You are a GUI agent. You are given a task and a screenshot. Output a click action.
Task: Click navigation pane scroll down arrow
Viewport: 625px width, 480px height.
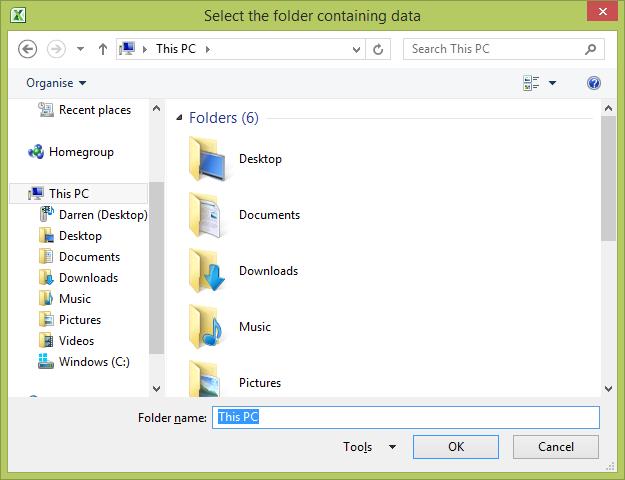156,388
